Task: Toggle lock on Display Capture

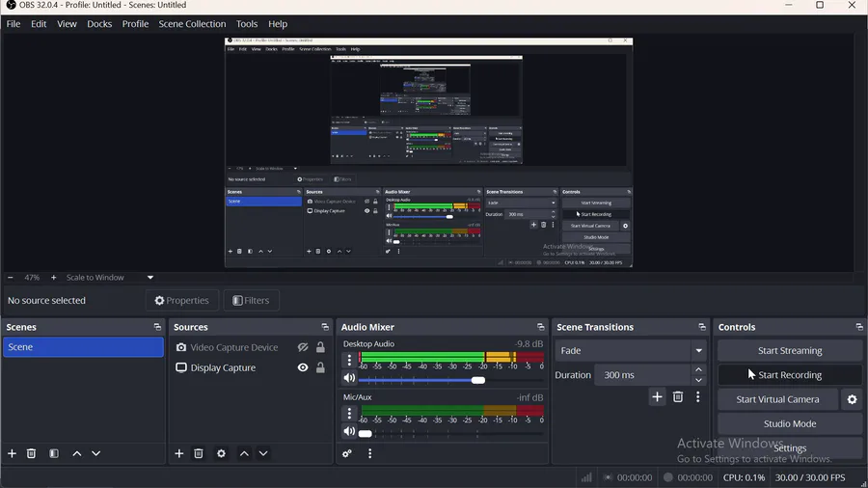Action: [x=320, y=367]
